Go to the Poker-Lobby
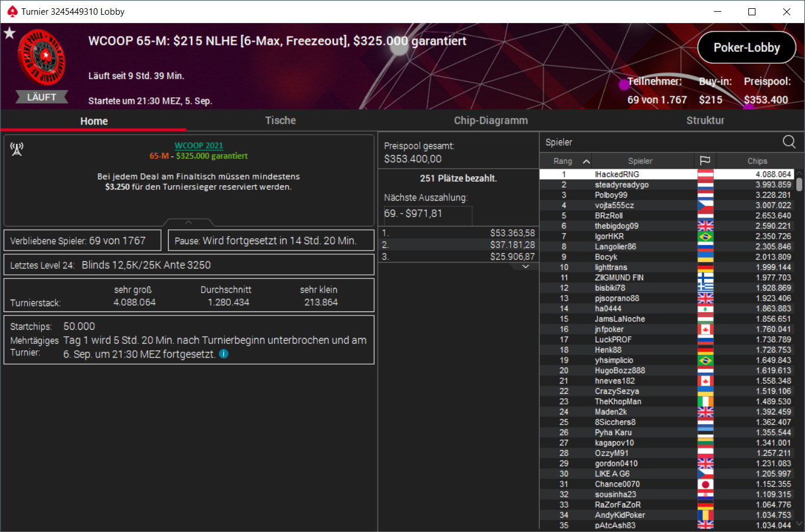The image size is (805, 532). 747,48
